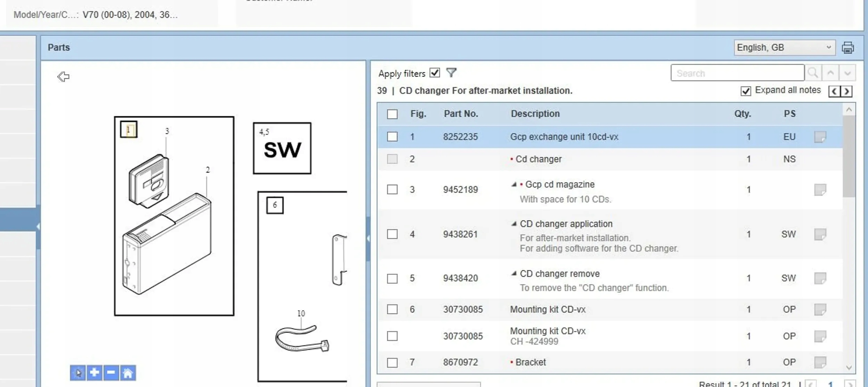The width and height of the screenshot is (868, 387).
Task: Click the back arrow in diagram panel
Action: 63,76
